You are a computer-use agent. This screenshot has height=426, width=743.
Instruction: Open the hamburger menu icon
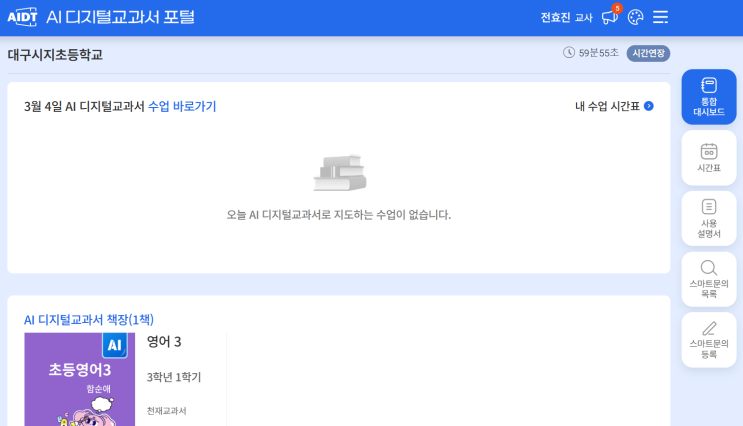(661, 17)
